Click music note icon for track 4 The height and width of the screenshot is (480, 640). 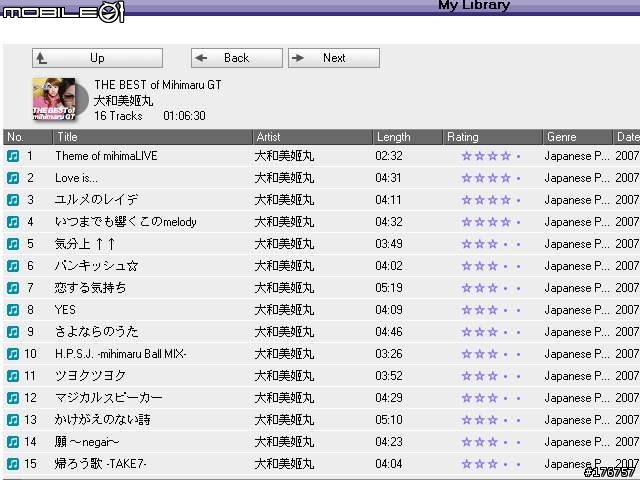pos(13,222)
